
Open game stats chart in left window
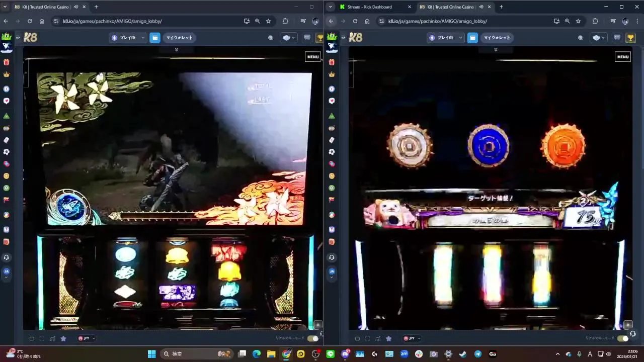(x=52, y=338)
